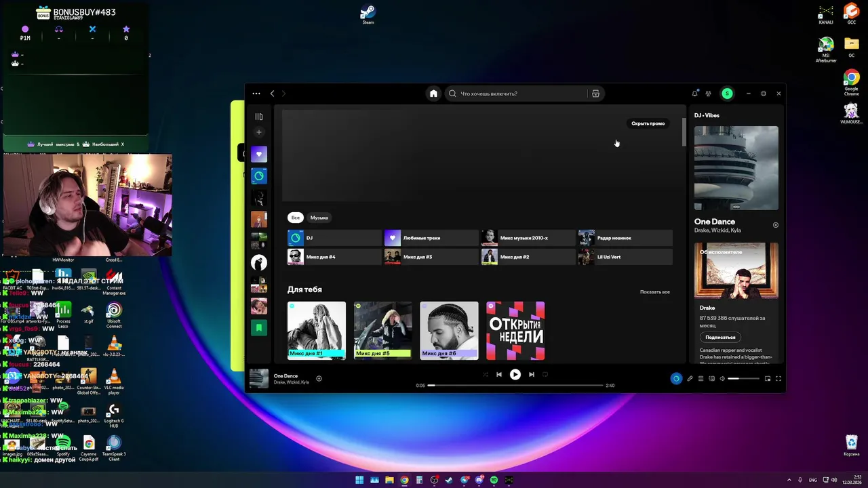
Task: Click 'Скрыть промо' button
Action: click(648, 123)
